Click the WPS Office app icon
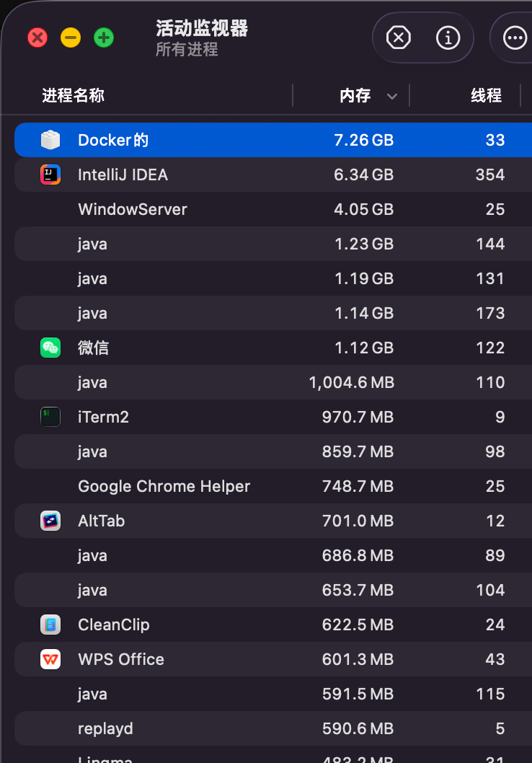 pos(50,659)
